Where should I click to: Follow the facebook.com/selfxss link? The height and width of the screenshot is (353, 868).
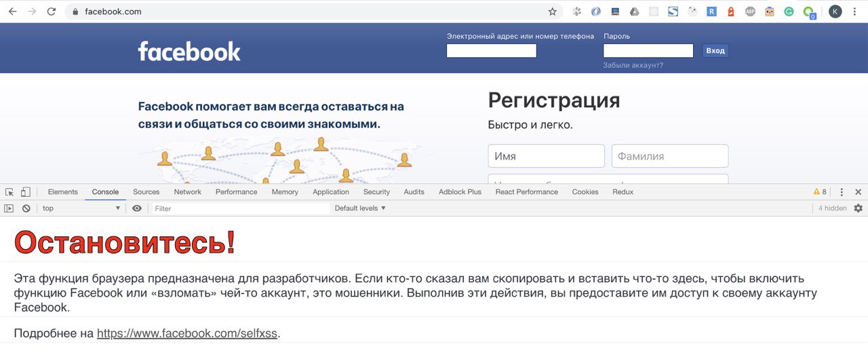click(x=187, y=333)
